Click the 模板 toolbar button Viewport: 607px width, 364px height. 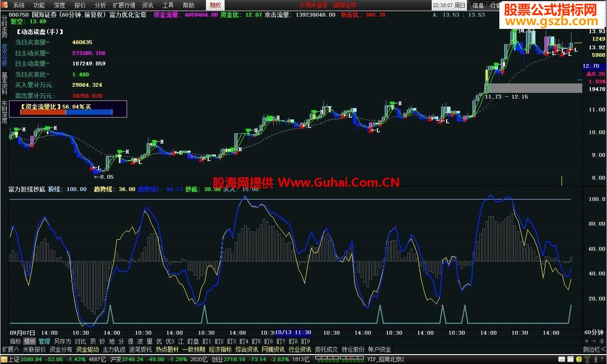(x=30, y=341)
